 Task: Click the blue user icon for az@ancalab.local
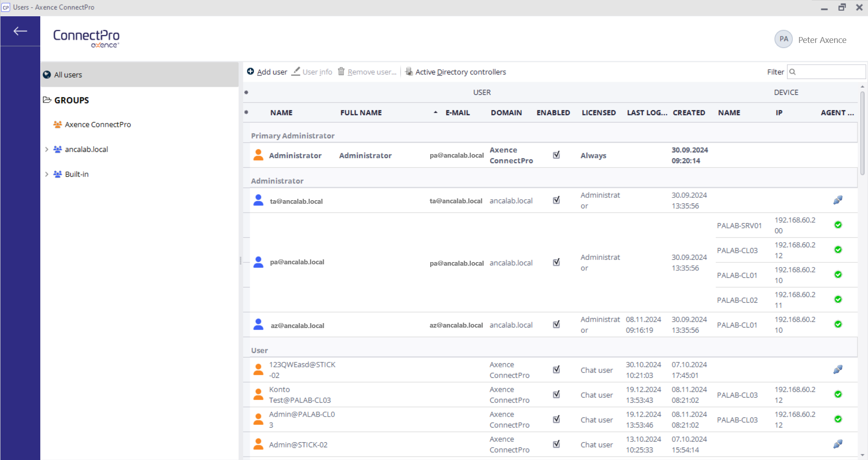click(258, 324)
